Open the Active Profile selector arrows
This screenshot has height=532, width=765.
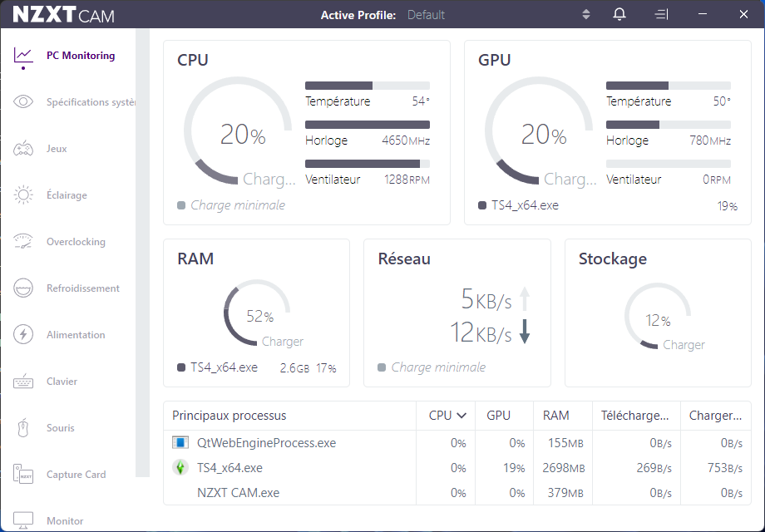(x=586, y=15)
